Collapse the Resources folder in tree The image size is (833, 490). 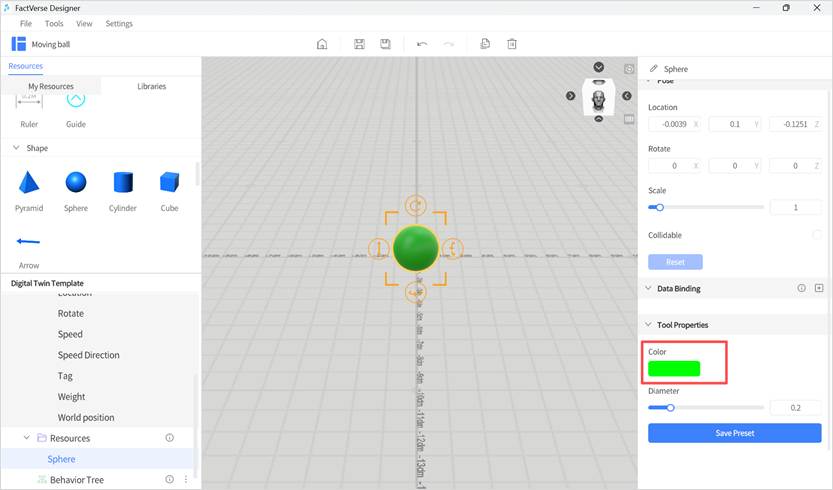tap(27, 438)
